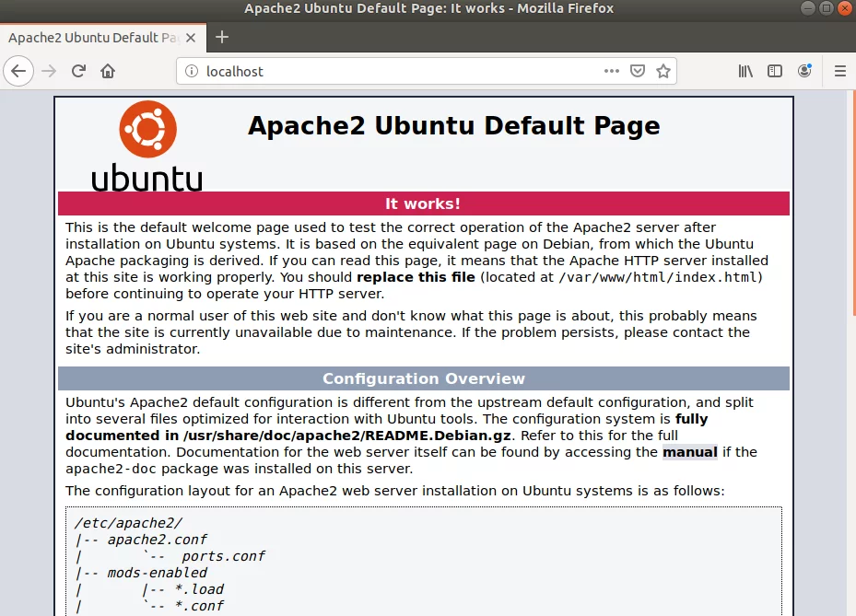The height and width of the screenshot is (616, 856).
Task: Click the *.load entry
Action: (x=199, y=589)
